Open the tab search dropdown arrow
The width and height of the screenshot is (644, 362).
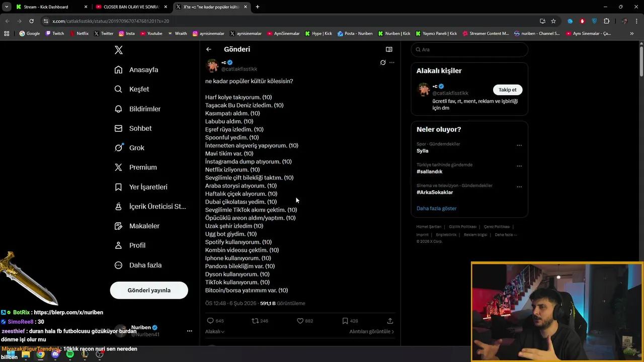point(7,7)
